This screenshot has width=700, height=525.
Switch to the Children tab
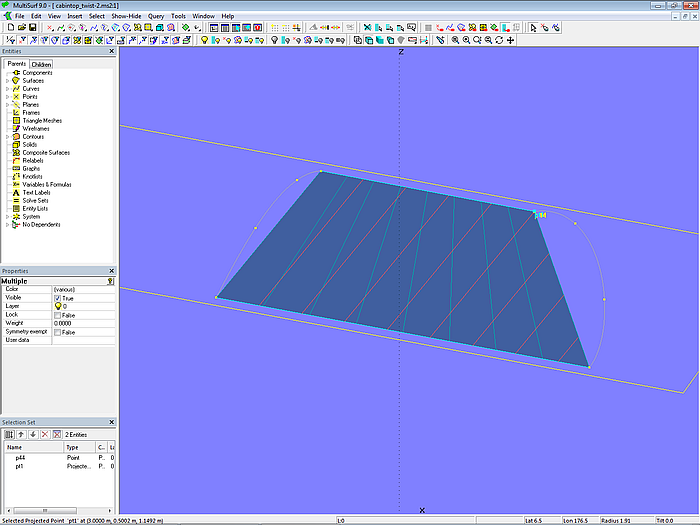point(41,64)
